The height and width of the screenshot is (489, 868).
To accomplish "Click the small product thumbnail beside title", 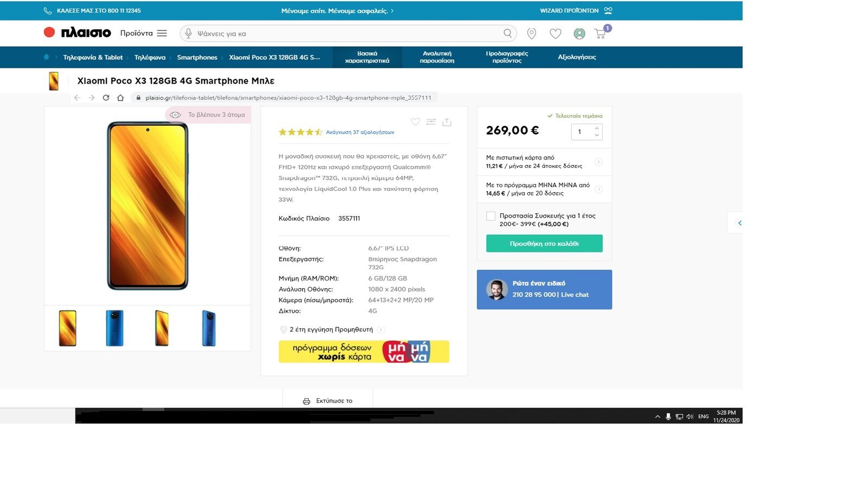I will (x=54, y=81).
